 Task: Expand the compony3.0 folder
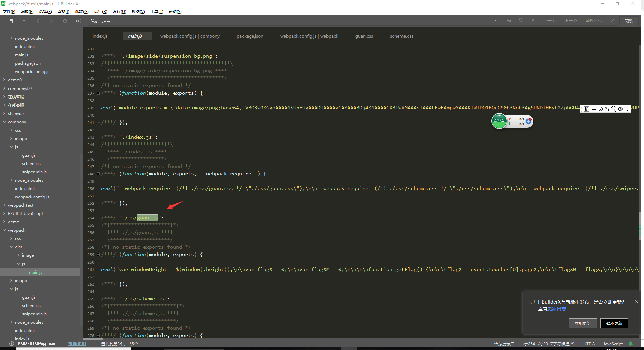pos(4,88)
